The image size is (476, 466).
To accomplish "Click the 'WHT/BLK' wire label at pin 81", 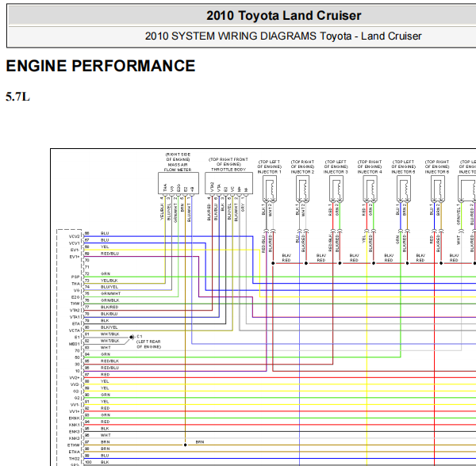I will 110,334.
